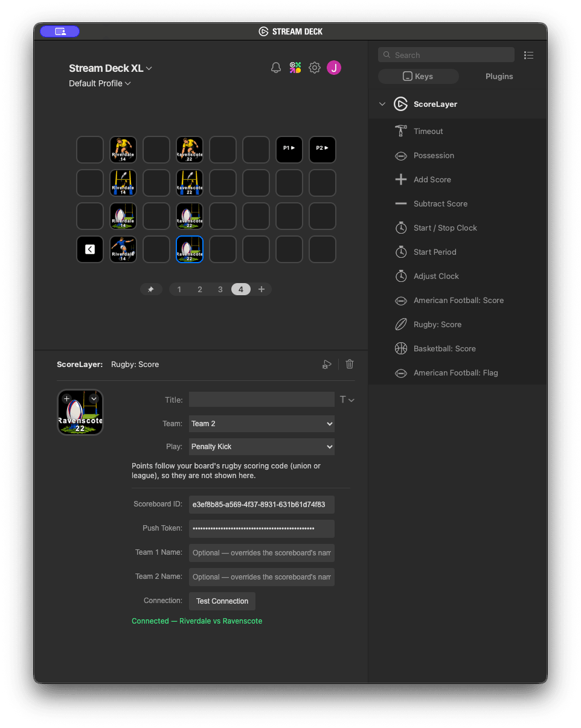Choose the Possession action
Screen dimensions: 581x728
[457, 155]
